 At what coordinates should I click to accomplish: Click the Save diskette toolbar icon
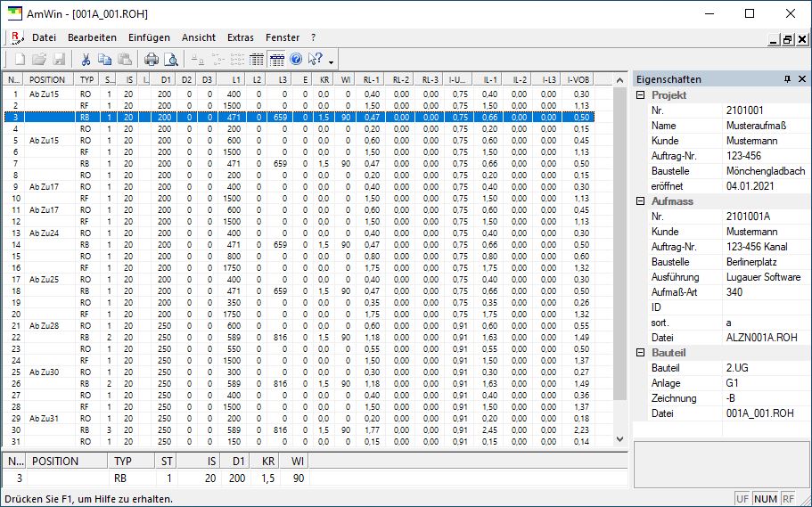(x=59, y=59)
